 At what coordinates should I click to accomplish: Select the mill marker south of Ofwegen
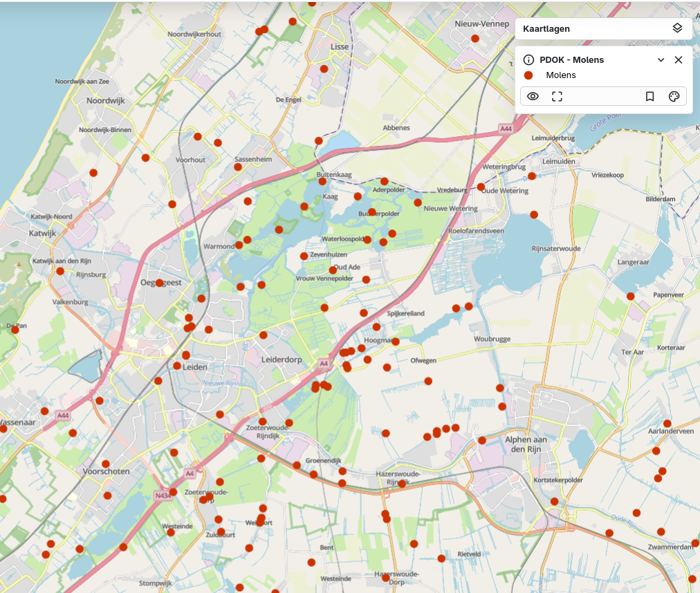428,381
